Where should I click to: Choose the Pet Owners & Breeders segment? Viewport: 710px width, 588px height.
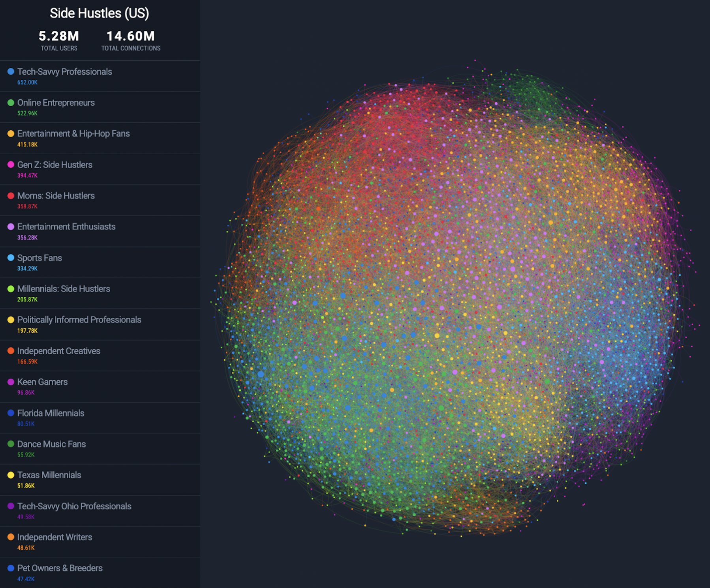[100, 573]
